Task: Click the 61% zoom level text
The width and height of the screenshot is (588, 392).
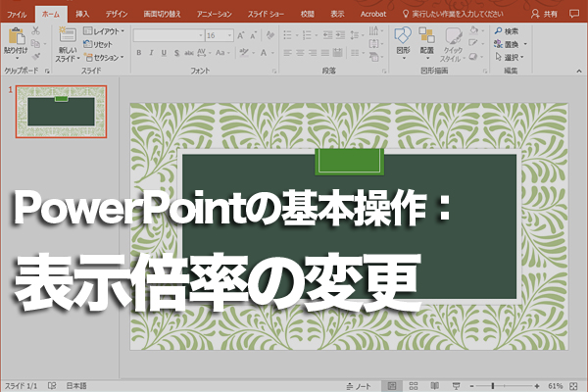Action: (x=555, y=386)
